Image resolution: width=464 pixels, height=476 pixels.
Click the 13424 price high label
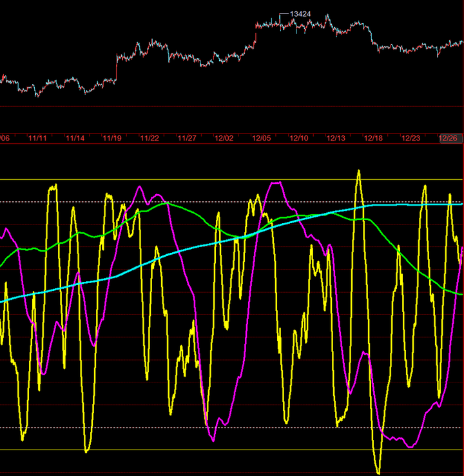[x=300, y=14]
